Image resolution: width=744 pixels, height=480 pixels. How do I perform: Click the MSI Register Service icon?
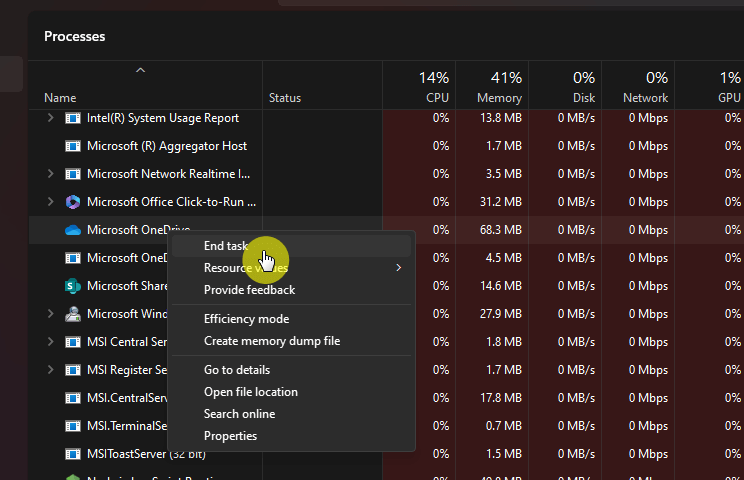(73, 370)
